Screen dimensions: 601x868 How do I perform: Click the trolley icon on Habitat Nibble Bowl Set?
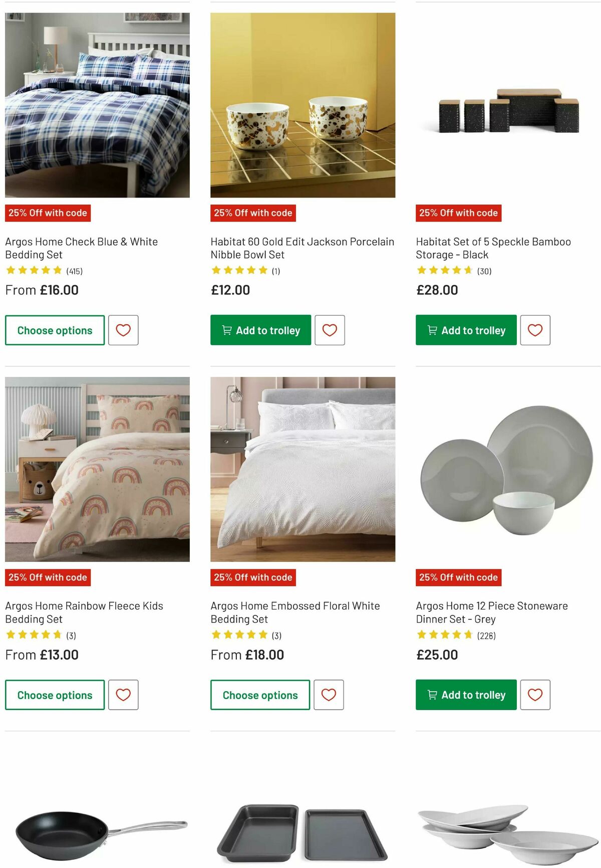tap(228, 330)
